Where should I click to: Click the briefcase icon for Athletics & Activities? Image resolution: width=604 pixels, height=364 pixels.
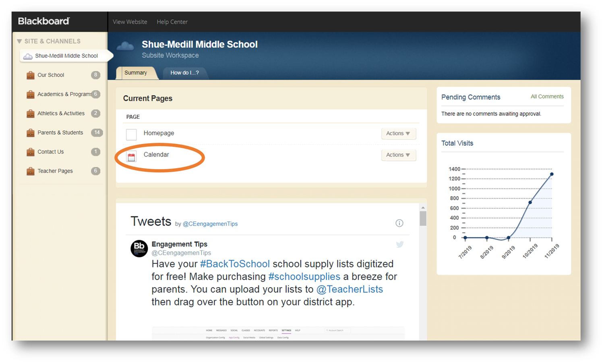(31, 114)
